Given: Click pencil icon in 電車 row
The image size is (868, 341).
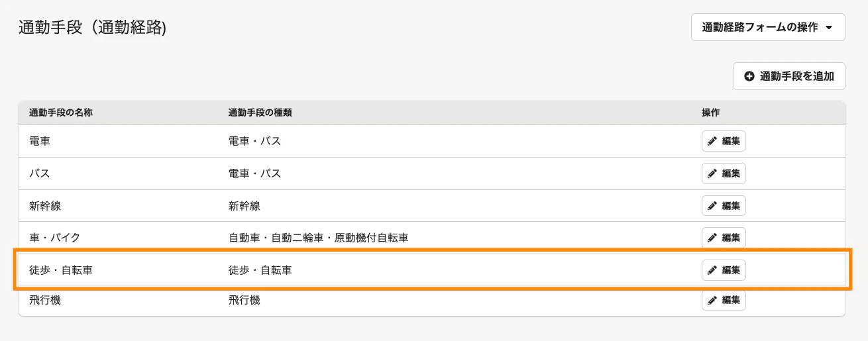Looking at the screenshot, I should pos(712,141).
